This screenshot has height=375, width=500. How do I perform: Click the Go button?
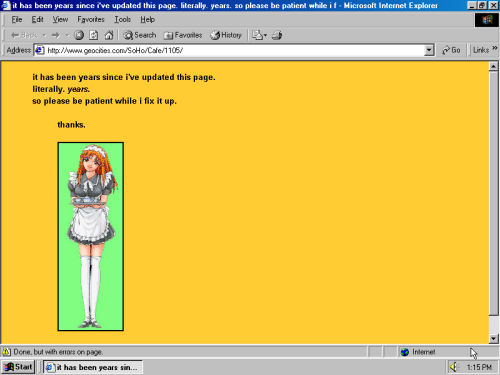coord(451,50)
